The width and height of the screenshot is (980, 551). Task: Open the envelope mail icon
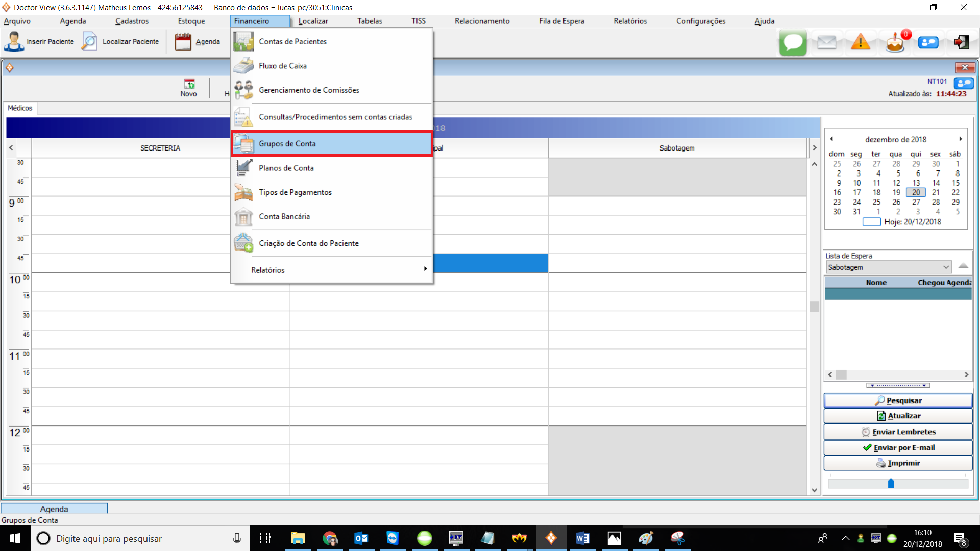pyautogui.click(x=826, y=42)
